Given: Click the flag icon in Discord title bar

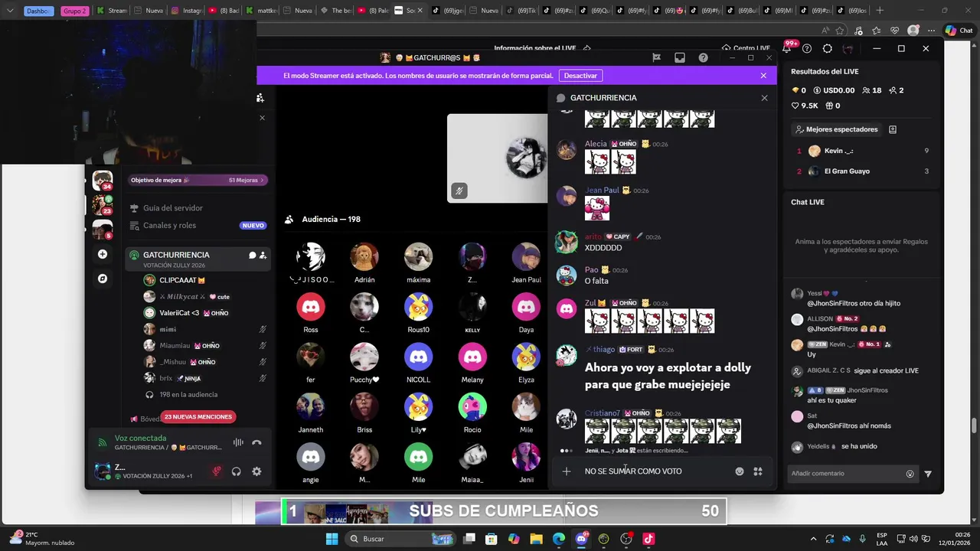Looking at the screenshot, I should [656, 57].
